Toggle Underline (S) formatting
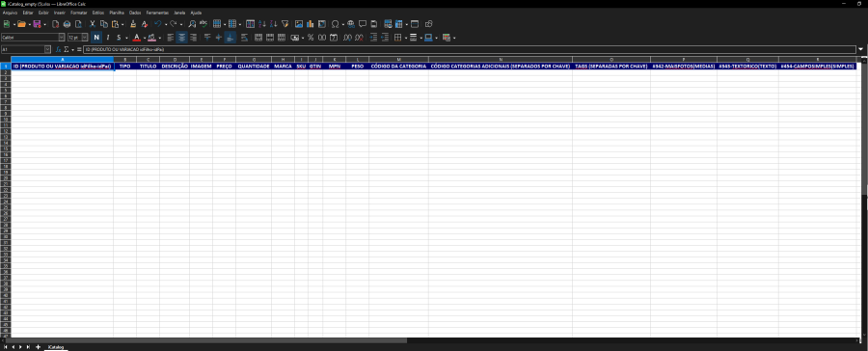 tap(119, 38)
